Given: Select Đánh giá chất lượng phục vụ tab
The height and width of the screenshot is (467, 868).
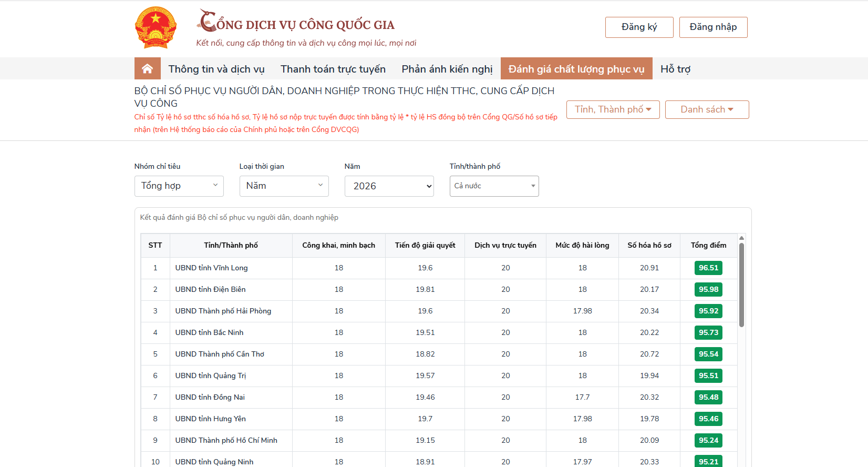Looking at the screenshot, I should pyautogui.click(x=576, y=69).
